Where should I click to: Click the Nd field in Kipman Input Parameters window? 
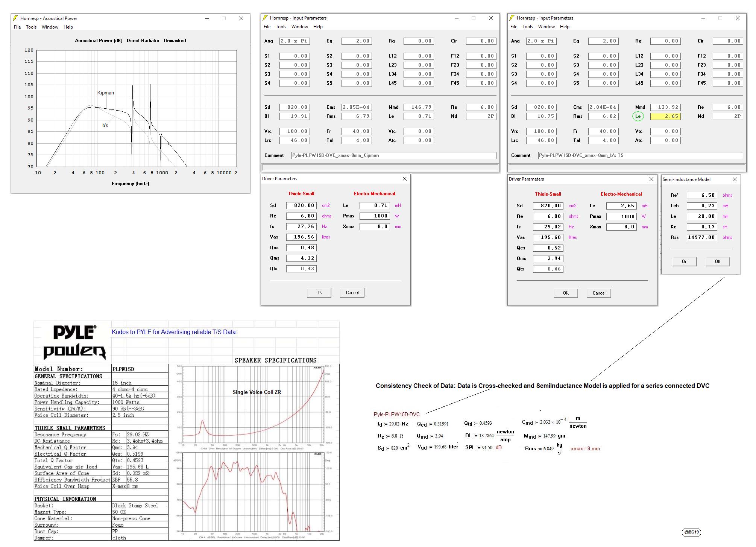481,116
